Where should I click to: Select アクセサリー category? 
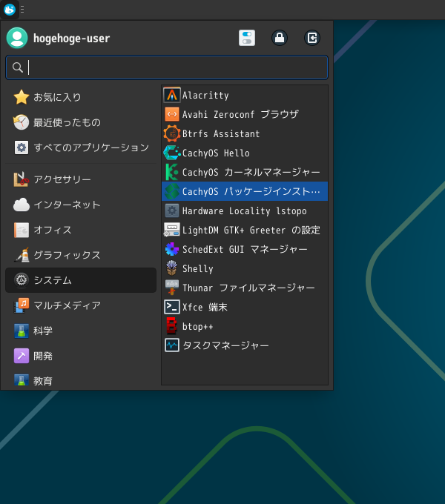coord(81,179)
